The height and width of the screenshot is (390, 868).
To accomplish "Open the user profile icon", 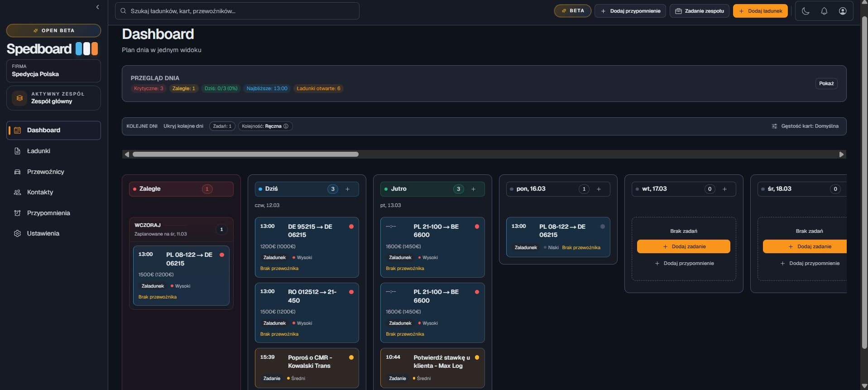I will (843, 11).
